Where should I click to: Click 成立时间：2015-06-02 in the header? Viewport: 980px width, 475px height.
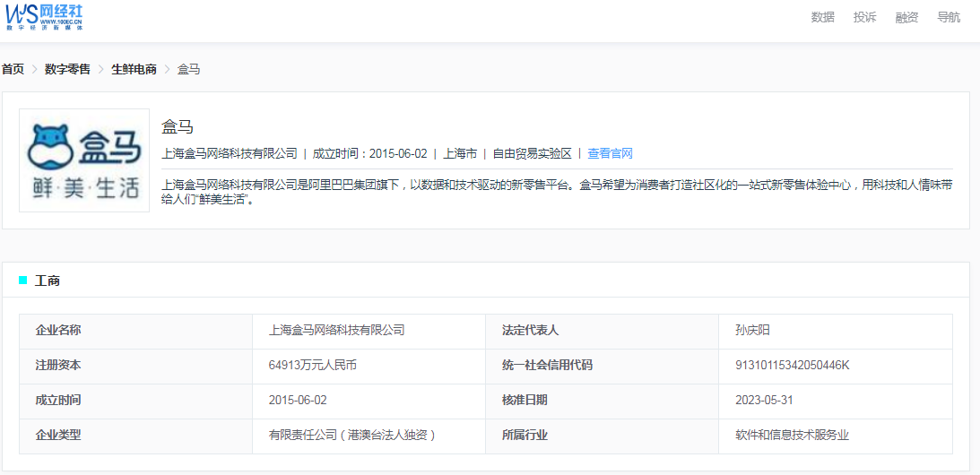(x=370, y=154)
